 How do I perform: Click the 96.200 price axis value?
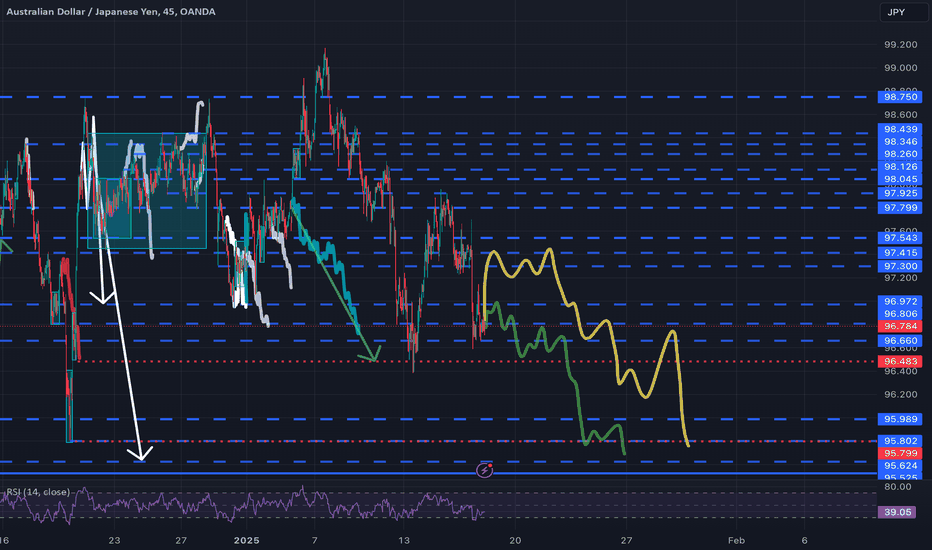[x=900, y=394]
